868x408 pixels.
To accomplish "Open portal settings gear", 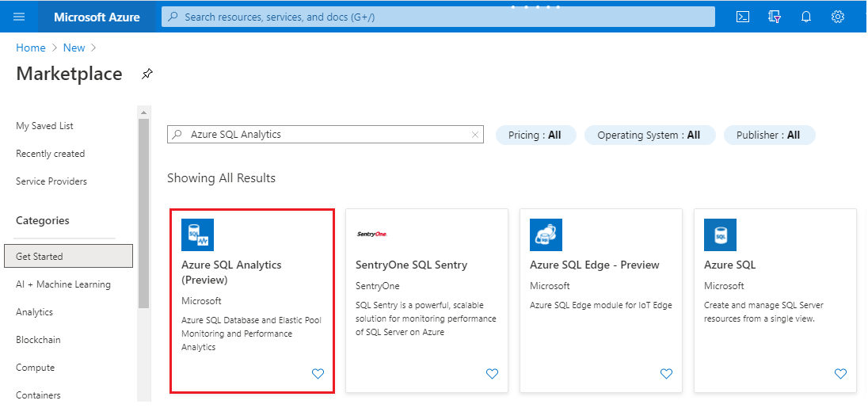I will click(838, 17).
